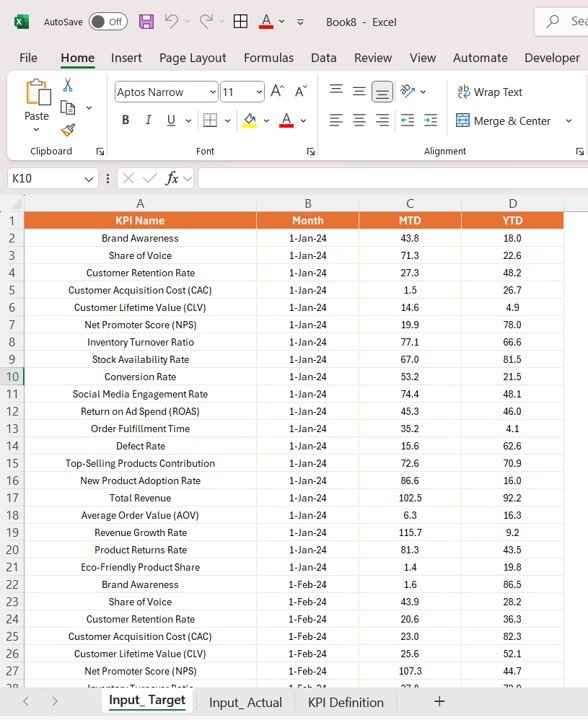Click the formula bar Enter checkmark icon
The height and width of the screenshot is (720, 588).
150,178
